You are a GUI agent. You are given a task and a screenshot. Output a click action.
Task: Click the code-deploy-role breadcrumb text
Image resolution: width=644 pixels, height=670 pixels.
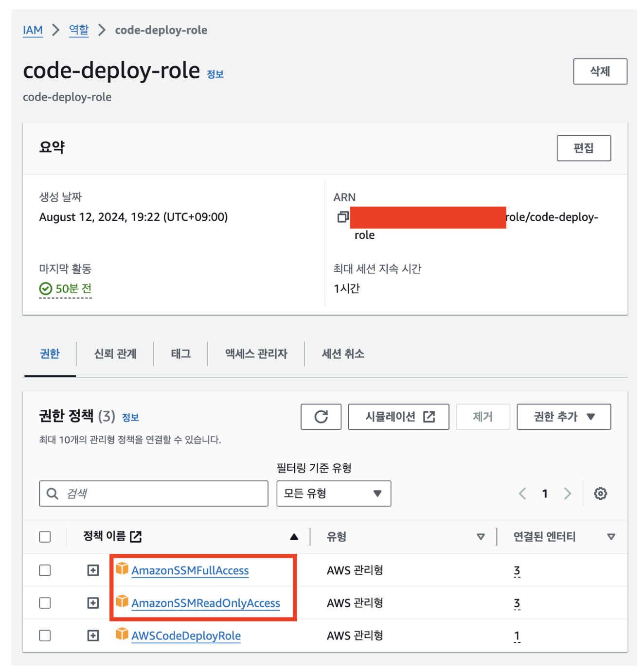pos(161,30)
